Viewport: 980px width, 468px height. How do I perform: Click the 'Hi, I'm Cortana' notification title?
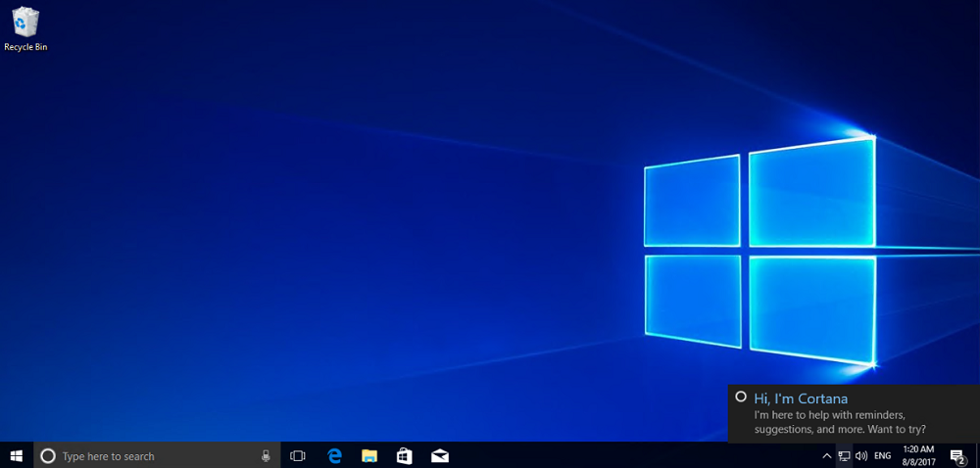click(801, 398)
